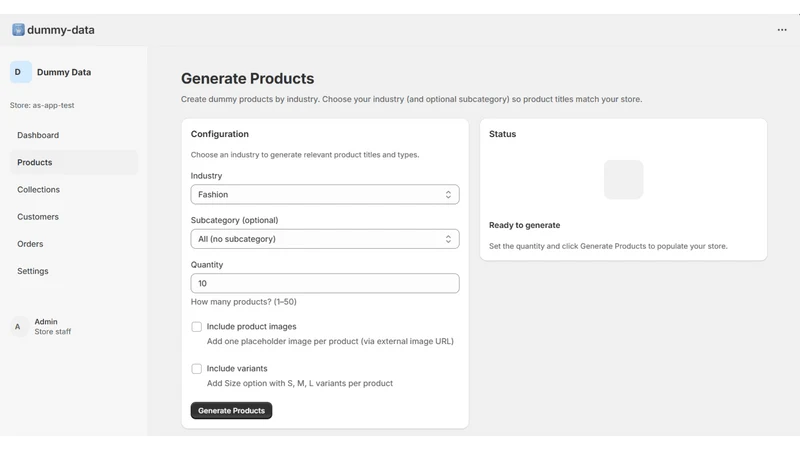Open Settings in the sidebar
The width and height of the screenshot is (800, 450).
[73, 271]
